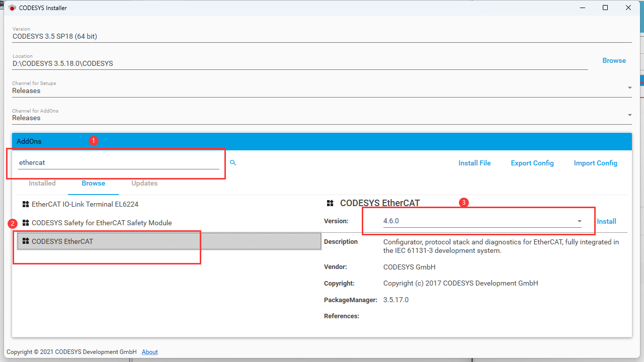644x362 pixels.
Task: Click Export Config
Action: (532, 163)
